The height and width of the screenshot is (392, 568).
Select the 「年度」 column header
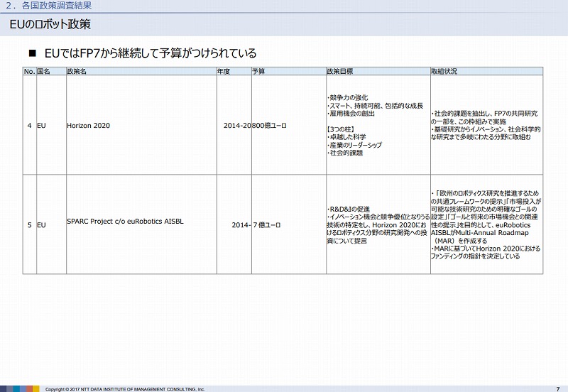pyautogui.click(x=224, y=72)
